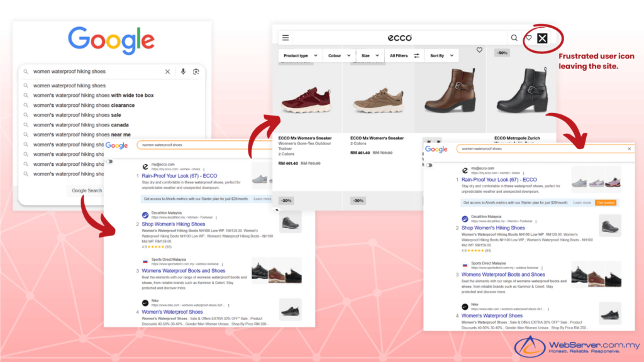Clear the Google homepage search box
Viewport: 644px width, 362px height.
point(167,72)
